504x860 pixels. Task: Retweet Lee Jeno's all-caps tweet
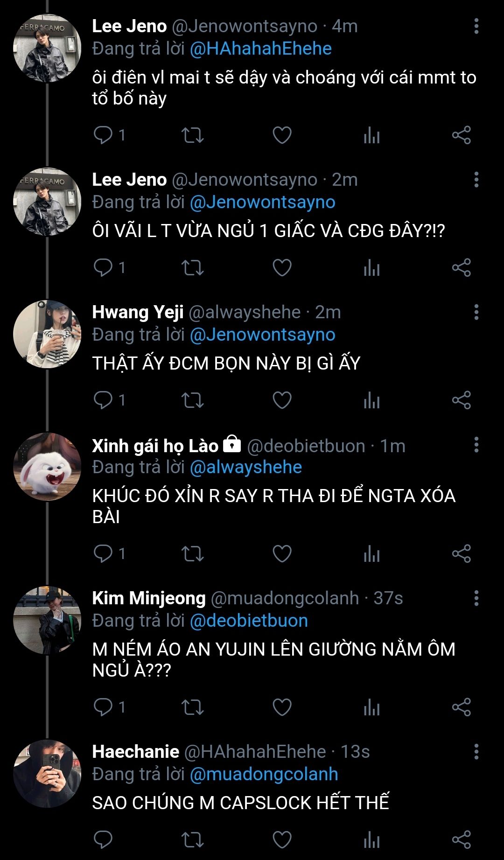coord(192,268)
